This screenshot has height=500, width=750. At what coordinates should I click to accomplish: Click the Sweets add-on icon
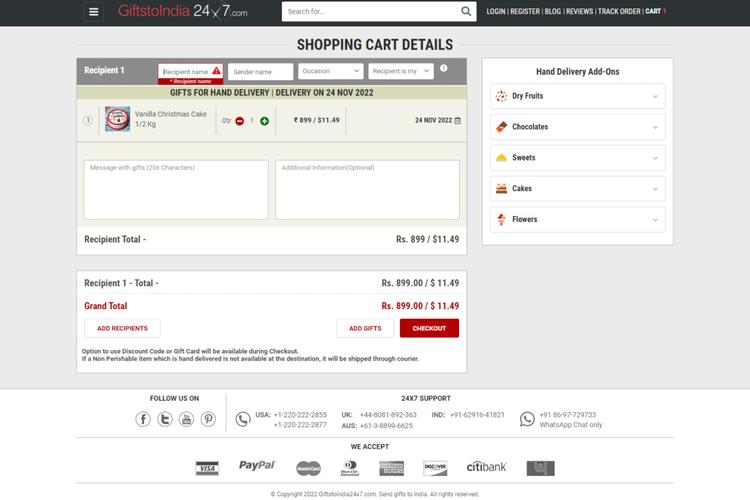(501, 157)
